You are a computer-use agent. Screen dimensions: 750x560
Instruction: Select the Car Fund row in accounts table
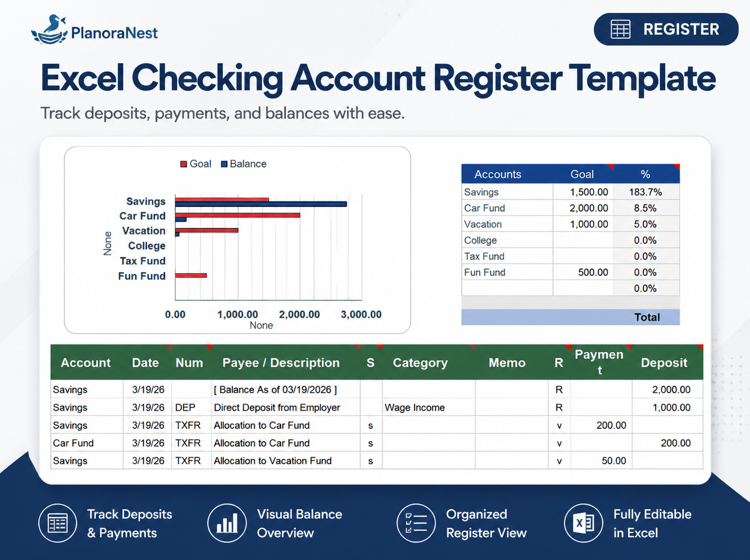pos(571,208)
